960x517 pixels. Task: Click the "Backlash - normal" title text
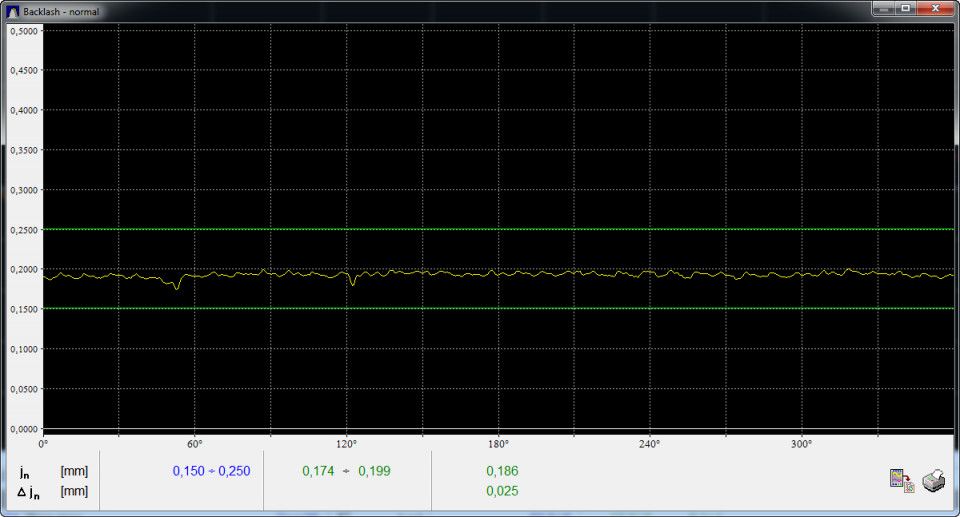pyautogui.click(x=61, y=10)
